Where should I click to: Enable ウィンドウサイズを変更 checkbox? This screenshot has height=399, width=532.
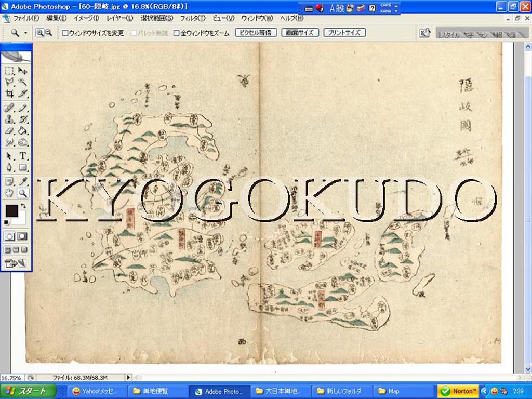point(65,33)
